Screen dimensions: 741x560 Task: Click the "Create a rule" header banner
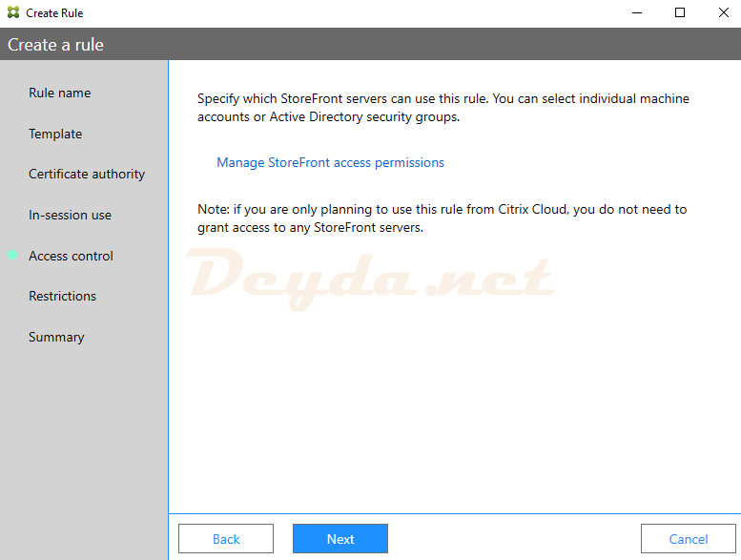56,45
